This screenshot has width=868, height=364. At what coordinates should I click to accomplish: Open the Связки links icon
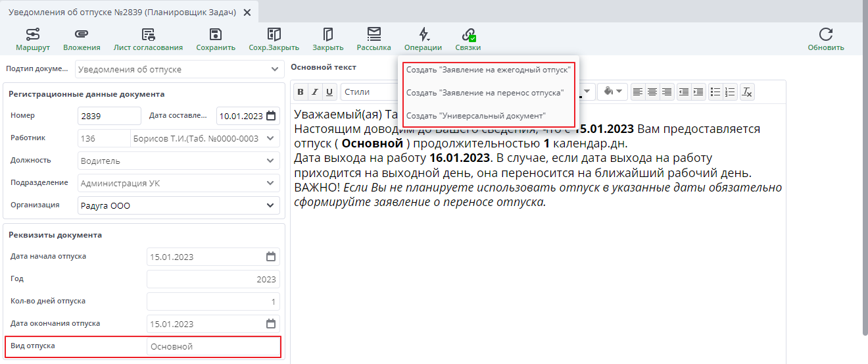pos(468,39)
